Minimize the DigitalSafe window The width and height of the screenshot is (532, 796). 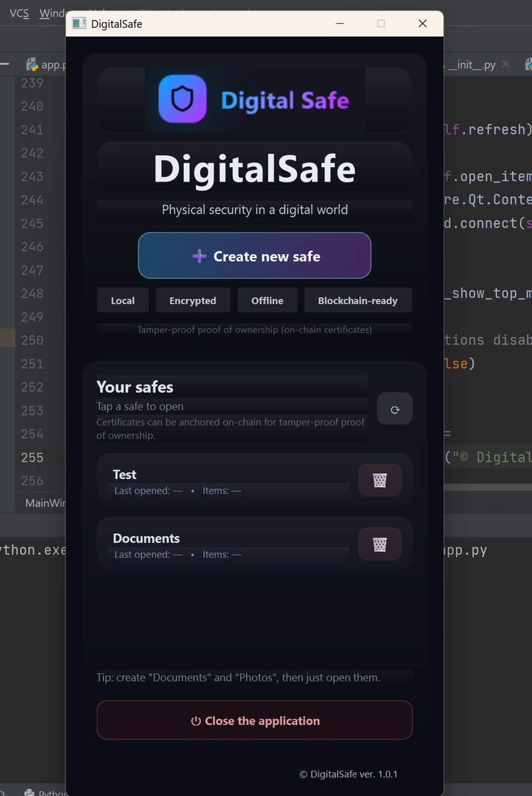[x=340, y=24]
